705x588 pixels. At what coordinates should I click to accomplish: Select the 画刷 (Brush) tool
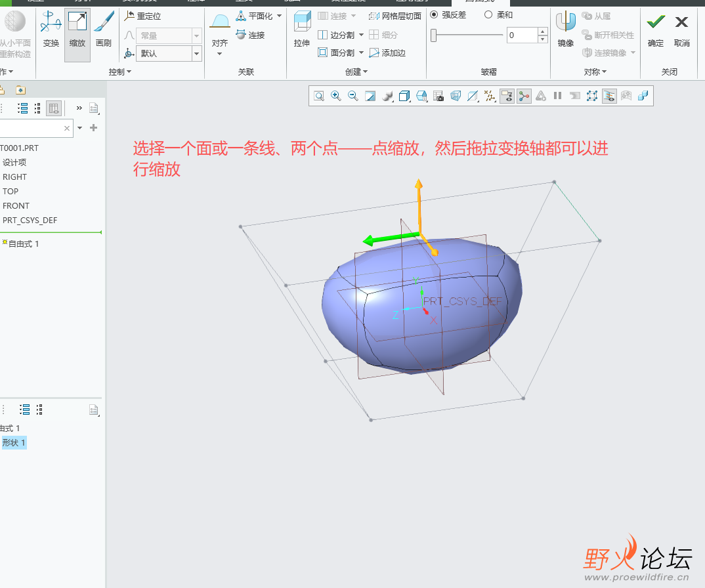click(x=104, y=30)
